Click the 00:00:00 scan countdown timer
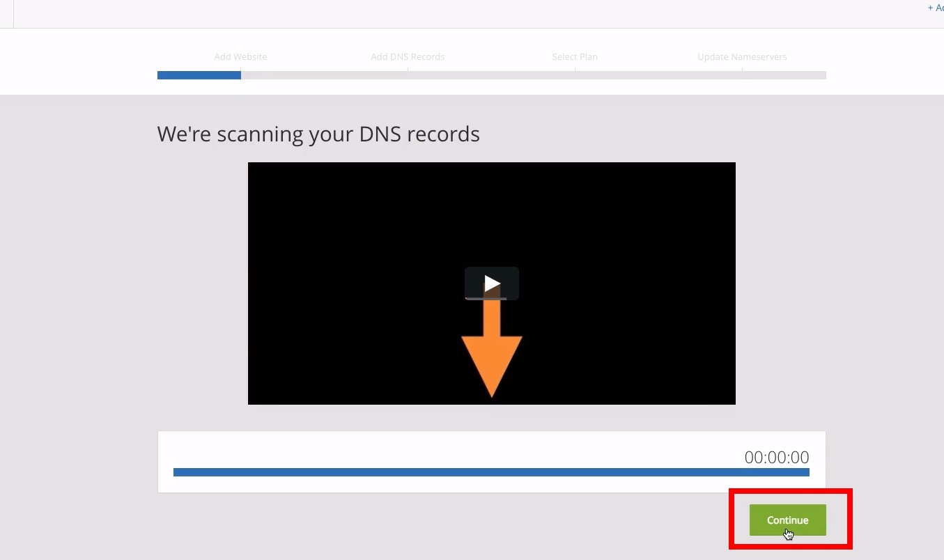Viewport: 944px width, 560px height. pos(777,458)
